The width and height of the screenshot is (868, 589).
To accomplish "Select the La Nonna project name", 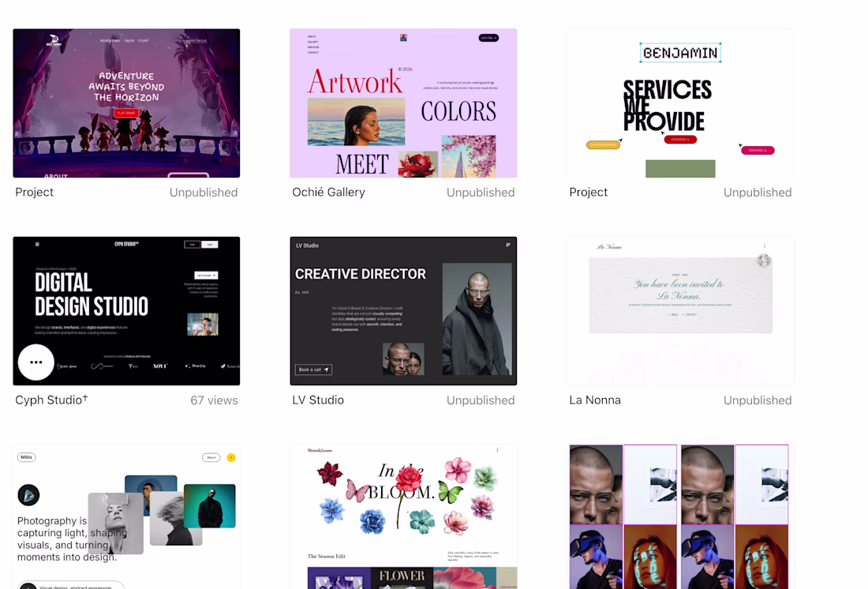I will [594, 400].
